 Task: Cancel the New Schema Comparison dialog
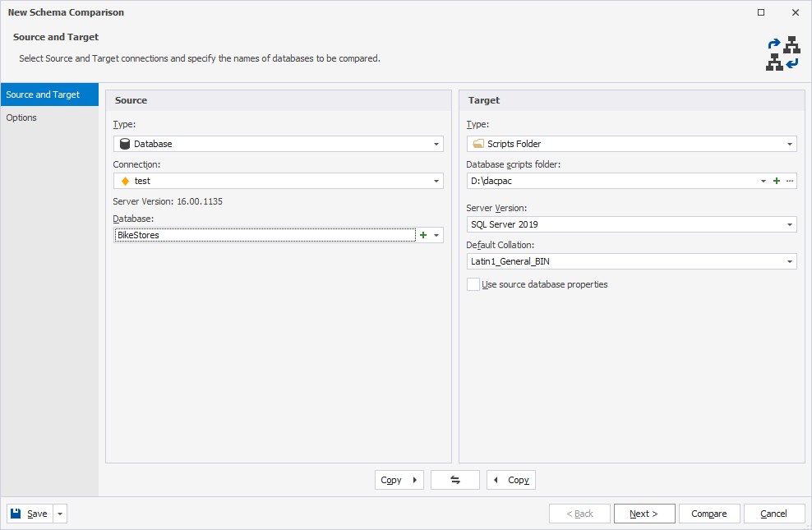pyautogui.click(x=773, y=513)
